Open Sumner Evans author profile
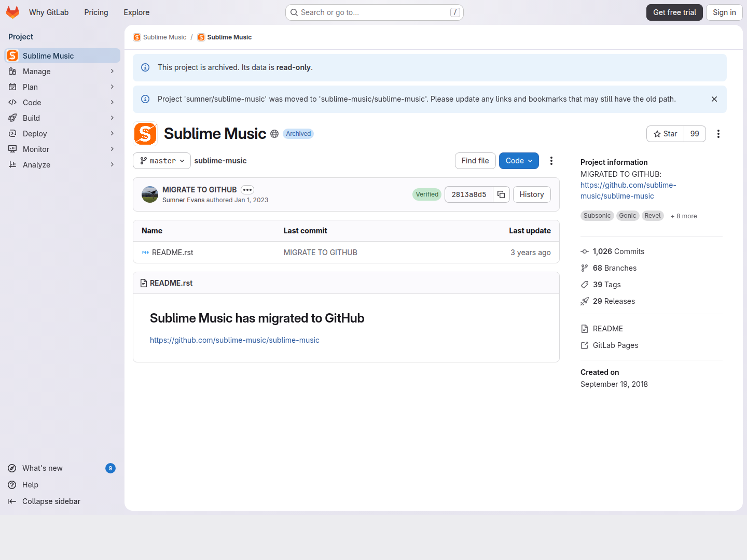The height and width of the screenshot is (560, 747). click(183, 200)
